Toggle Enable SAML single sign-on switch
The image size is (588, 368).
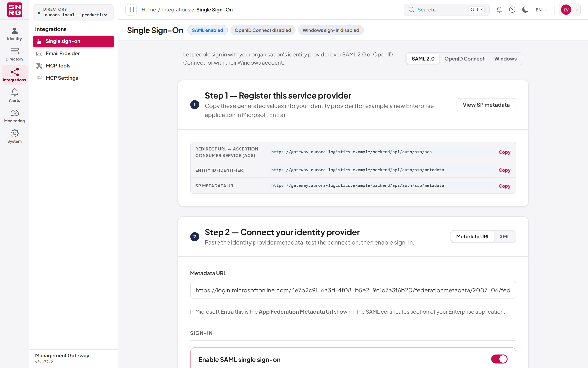(499, 359)
